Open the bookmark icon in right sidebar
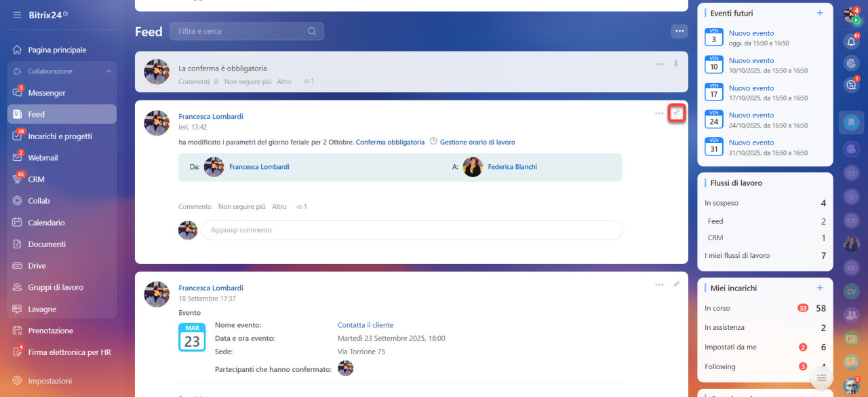 (851, 123)
